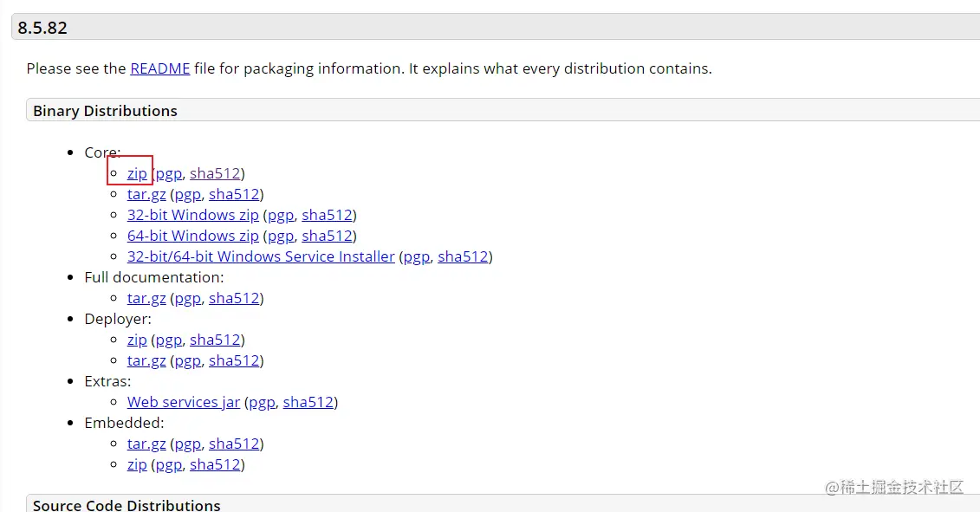
Task: Open sha512 for 64-bit Windows zip
Action: tap(327, 236)
